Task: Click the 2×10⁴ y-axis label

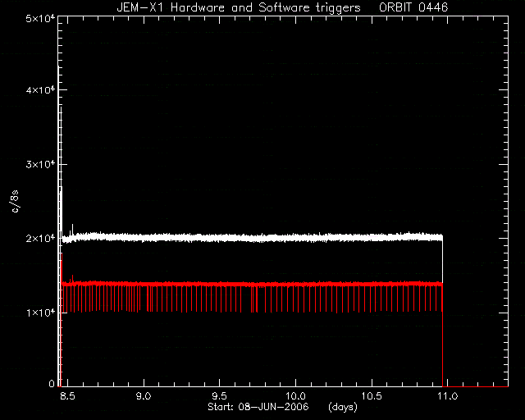Action: [x=40, y=239]
